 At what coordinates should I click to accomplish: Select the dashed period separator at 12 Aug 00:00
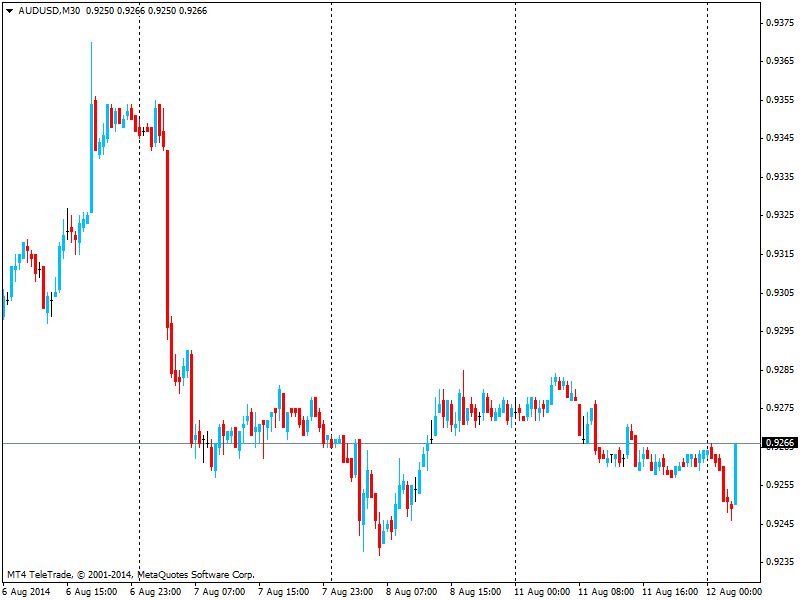(707, 250)
